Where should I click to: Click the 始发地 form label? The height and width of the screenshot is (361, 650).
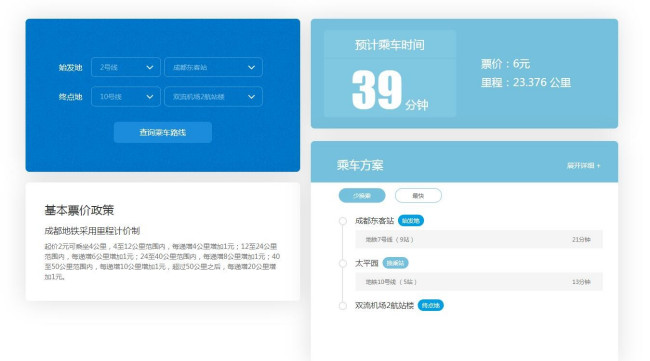(x=70, y=68)
